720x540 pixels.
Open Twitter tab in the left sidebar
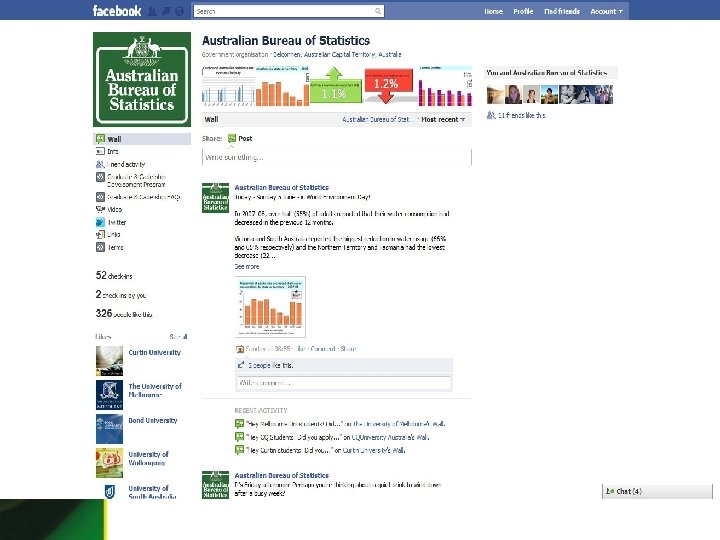117,222
